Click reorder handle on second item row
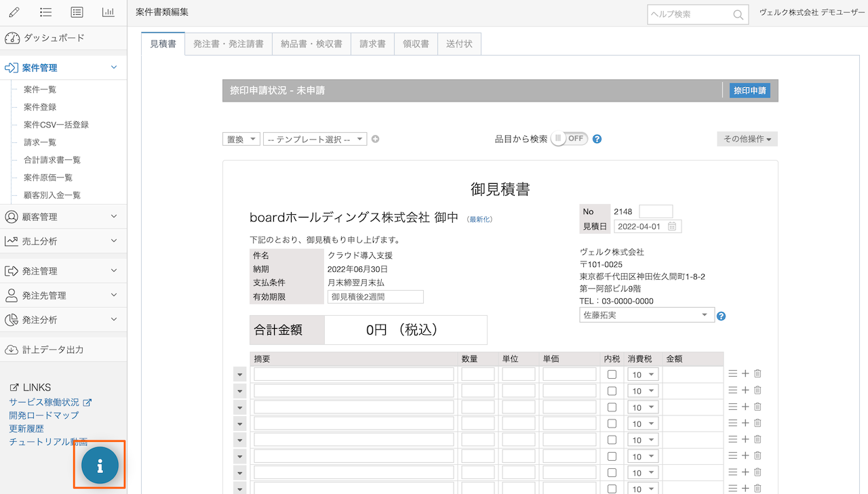 click(732, 390)
